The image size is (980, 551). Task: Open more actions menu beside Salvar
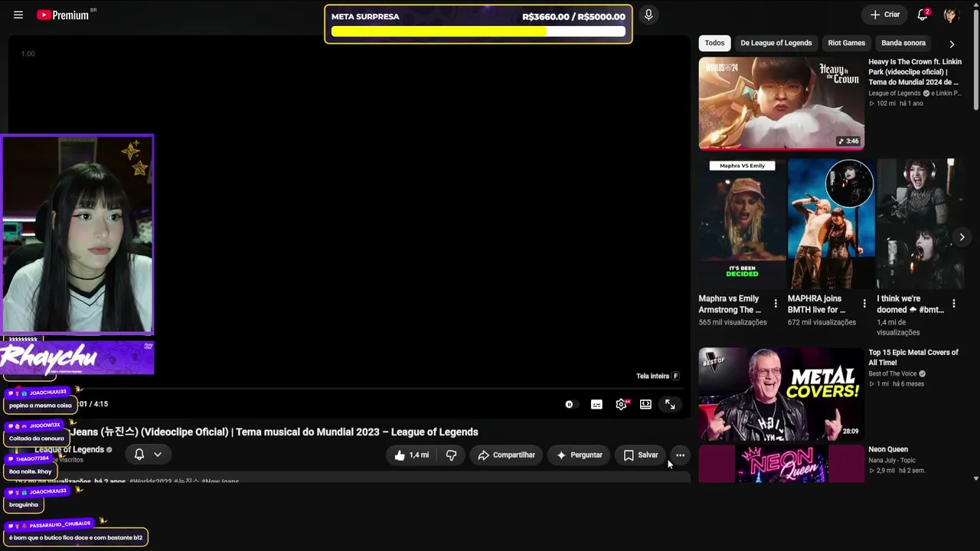[680, 455]
